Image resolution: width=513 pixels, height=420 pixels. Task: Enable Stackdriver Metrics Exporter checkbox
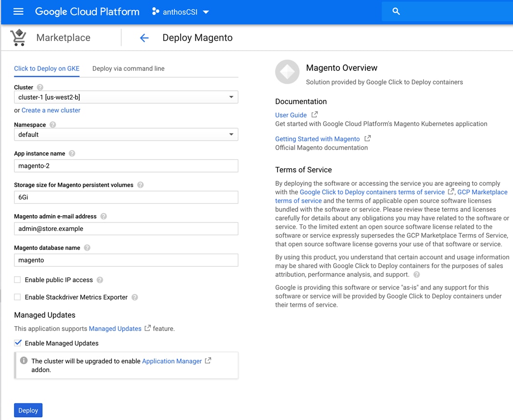click(17, 297)
